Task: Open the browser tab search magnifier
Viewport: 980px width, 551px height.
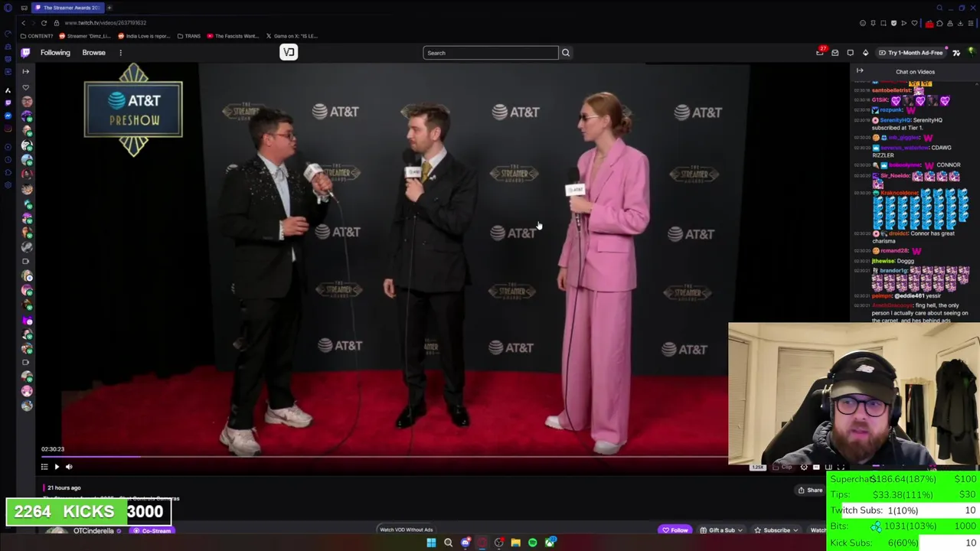Action: 939,8
